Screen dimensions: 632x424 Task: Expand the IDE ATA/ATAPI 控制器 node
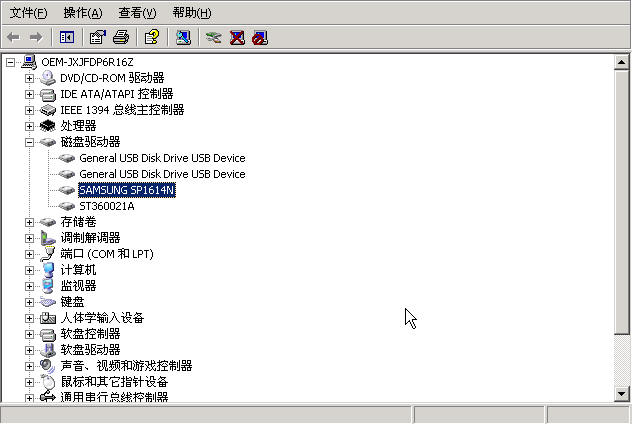[x=29, y=94]
